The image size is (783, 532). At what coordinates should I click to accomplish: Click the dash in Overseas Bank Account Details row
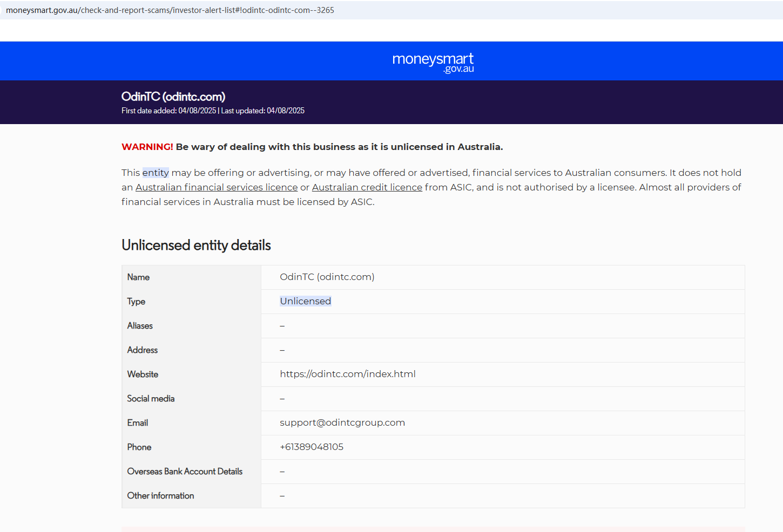[x=282, y=472]
